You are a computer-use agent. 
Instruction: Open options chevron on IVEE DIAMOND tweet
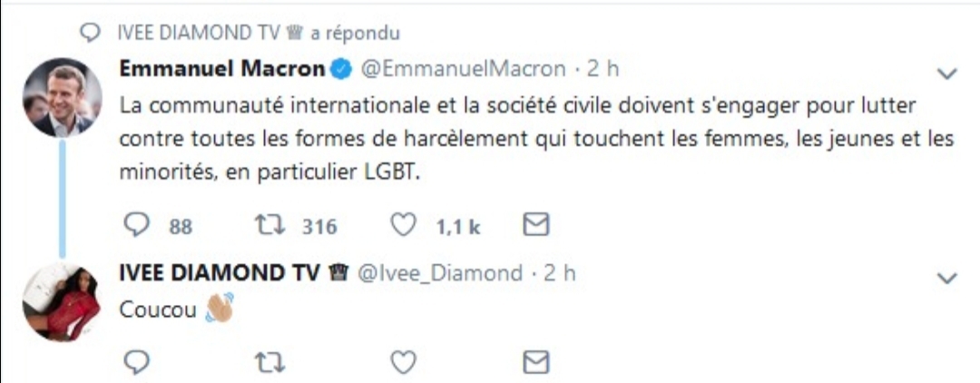pyautogui.click(x=947, y=278)
